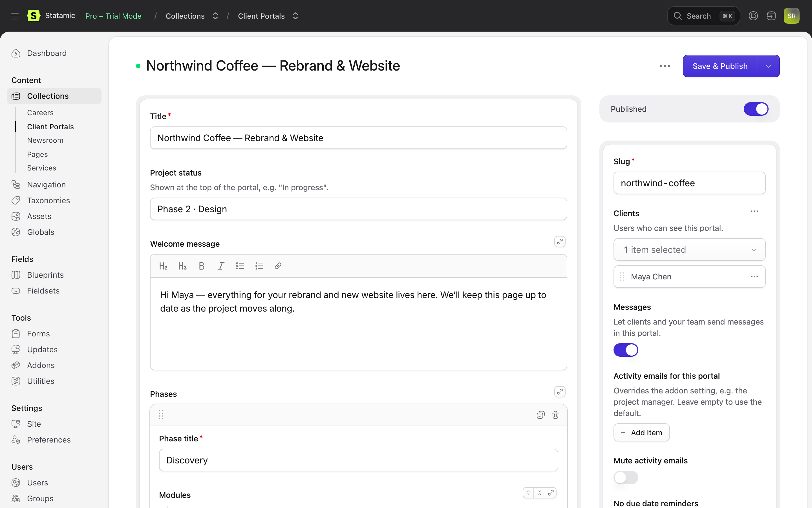Insert a link in Welcome message
Image resolution: width=812 pixels, height=508 pixels.
click(278, 266)
